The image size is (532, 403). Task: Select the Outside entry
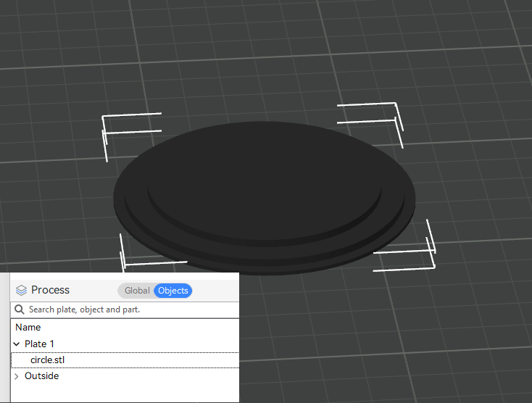pos(41,376)
